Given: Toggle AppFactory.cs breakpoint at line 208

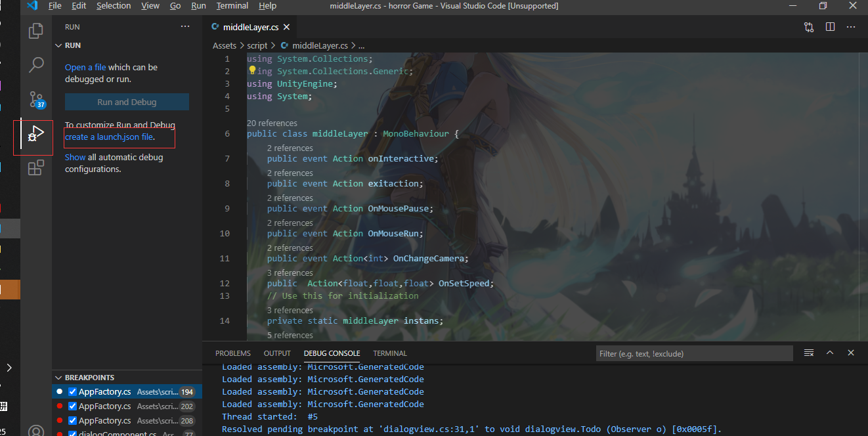Looking at the screenshot, I should pos(73,421).
